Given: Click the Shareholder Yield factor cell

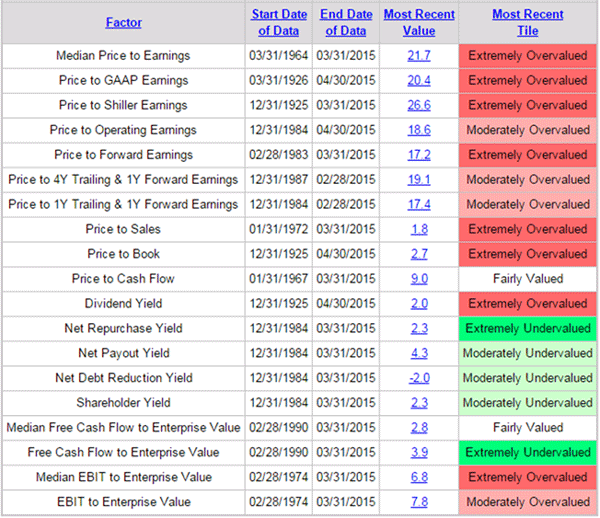Looking at the screenshot, I should click(123, 403).
